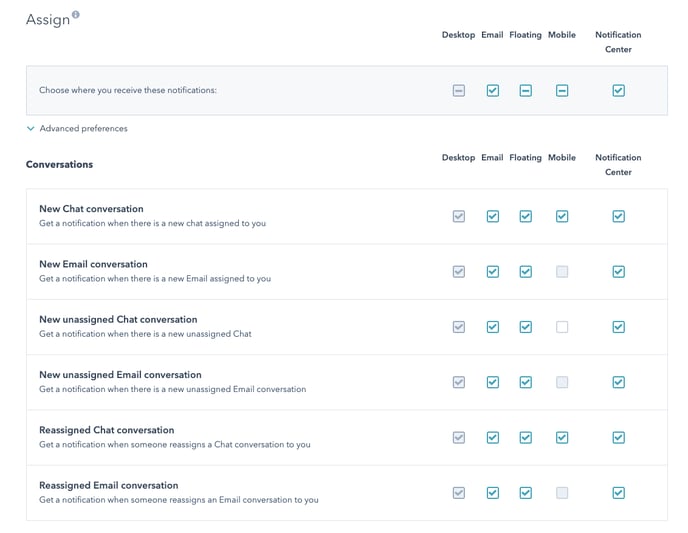The width and height of the screenshot is (688, 533).
Task: Uncheck Mobile for Reassigned Chat conversation
Action: coord(562,437)
